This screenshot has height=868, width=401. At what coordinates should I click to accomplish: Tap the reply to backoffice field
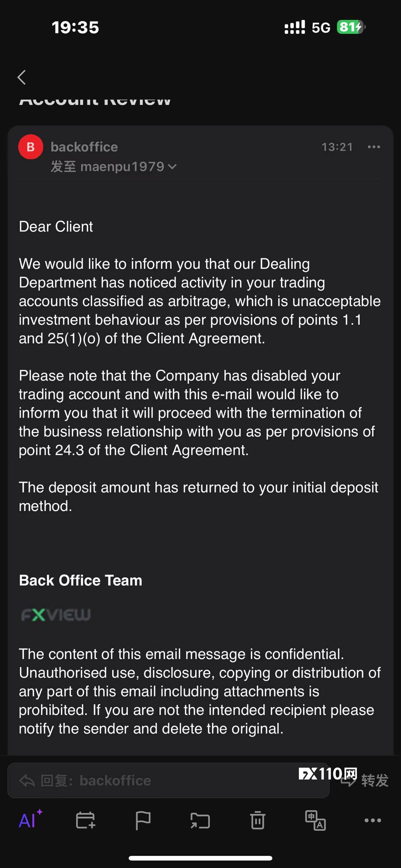pyautogui.click(x=168, y=780)
